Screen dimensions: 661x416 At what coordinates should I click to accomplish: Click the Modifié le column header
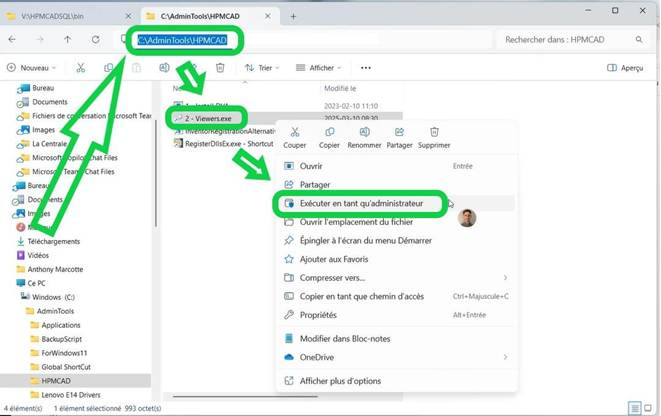pos(340,89)
